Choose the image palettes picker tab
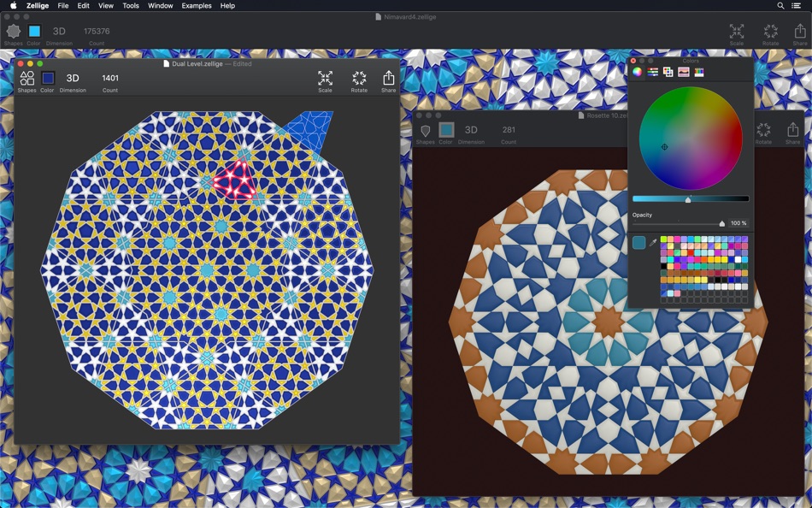Viewport: 812px width, 508px height. [x=684, y=72]
